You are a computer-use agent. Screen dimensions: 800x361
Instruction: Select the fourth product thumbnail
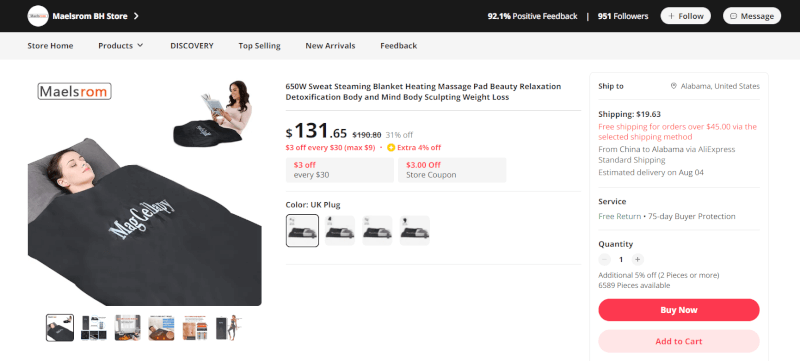[161, 327]
